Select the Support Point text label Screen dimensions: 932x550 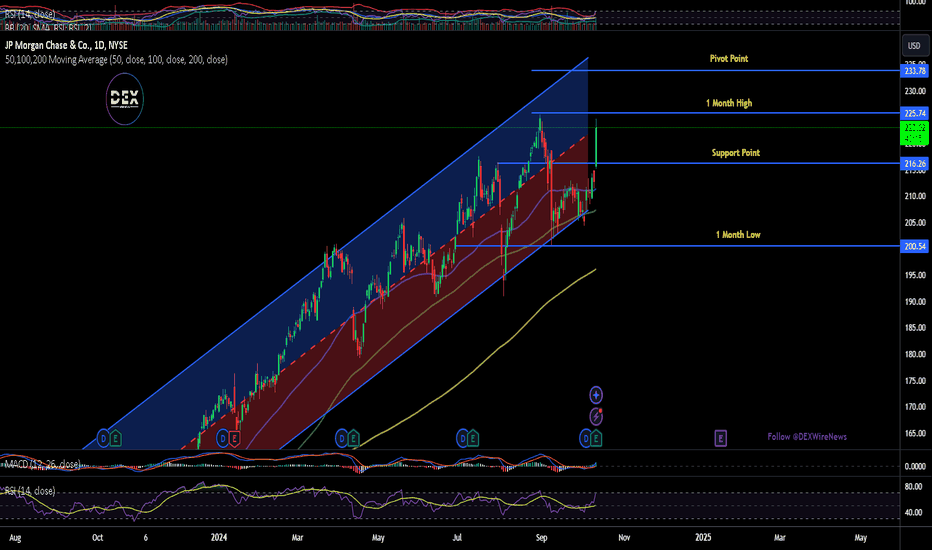coord(736,153)
